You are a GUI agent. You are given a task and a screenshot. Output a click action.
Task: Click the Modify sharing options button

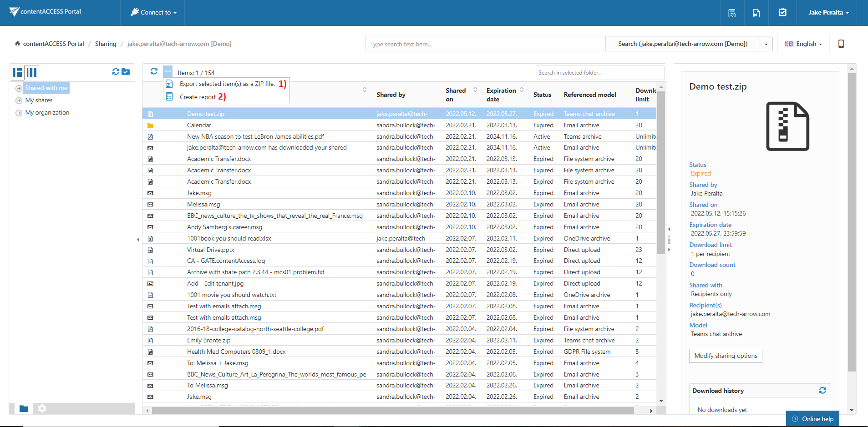pyautogui.click(x=726, y=356)
